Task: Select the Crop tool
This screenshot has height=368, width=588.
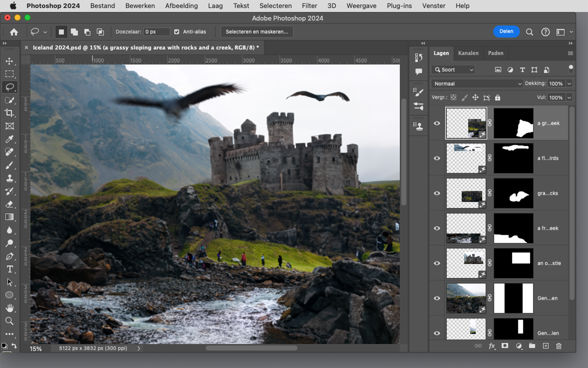Action: click(x=9, y=113)
